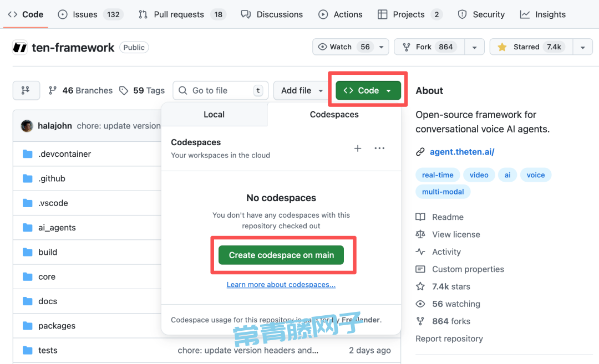Image resolution: width=599 pixels, height=364 pixels.
Task: Toggle the Starred button
Action: coord(531,47)
